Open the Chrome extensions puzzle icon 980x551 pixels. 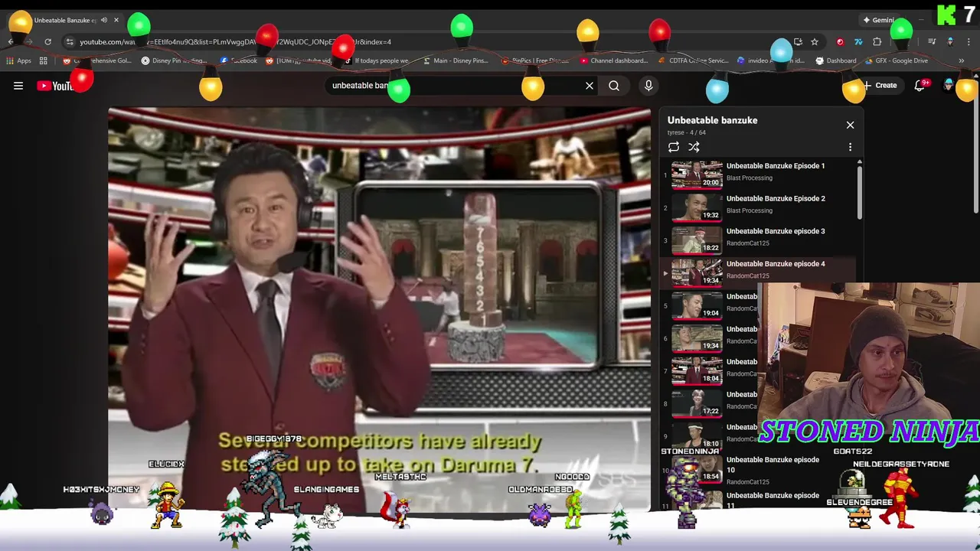click(877, 42)
